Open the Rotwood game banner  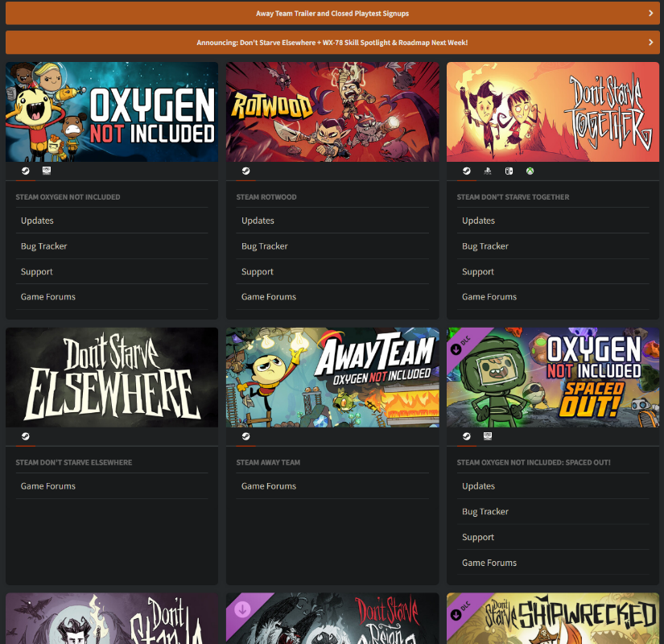pos(332,112)
